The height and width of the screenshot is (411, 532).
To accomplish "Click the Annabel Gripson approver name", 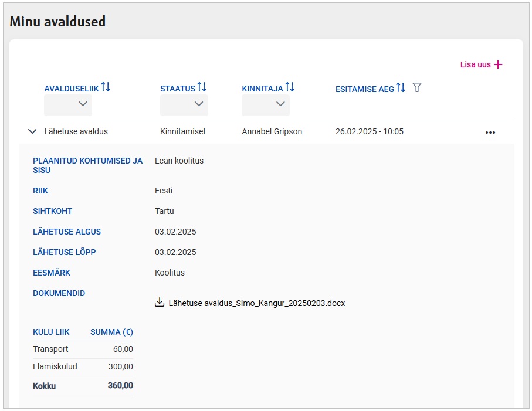I will [x=272, y=131].
